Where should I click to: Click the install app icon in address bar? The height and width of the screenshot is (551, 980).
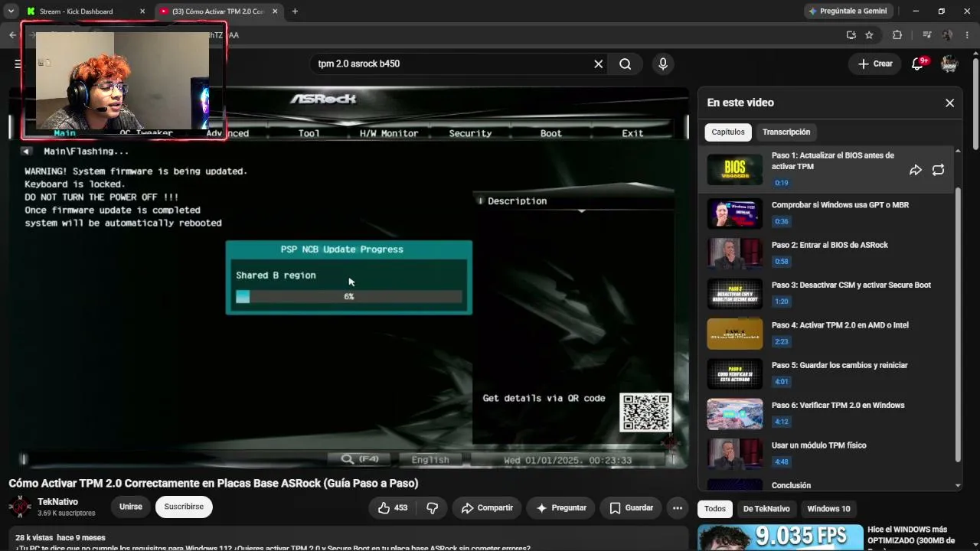coord(851,35)
